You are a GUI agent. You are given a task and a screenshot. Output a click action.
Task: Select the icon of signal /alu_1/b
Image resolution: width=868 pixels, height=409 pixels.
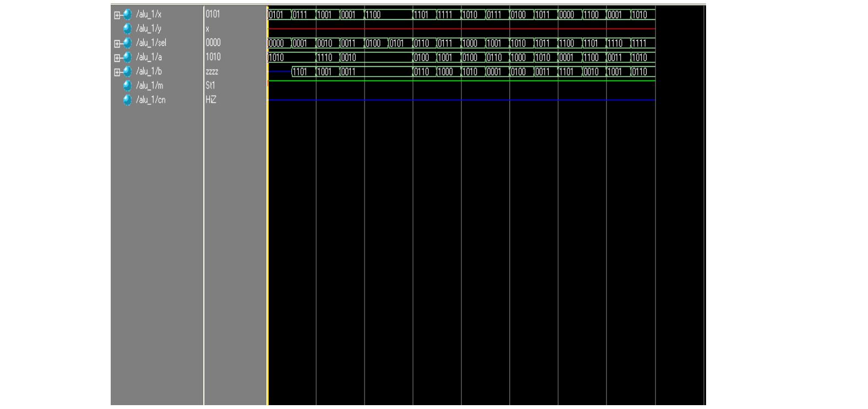point(128,72)
